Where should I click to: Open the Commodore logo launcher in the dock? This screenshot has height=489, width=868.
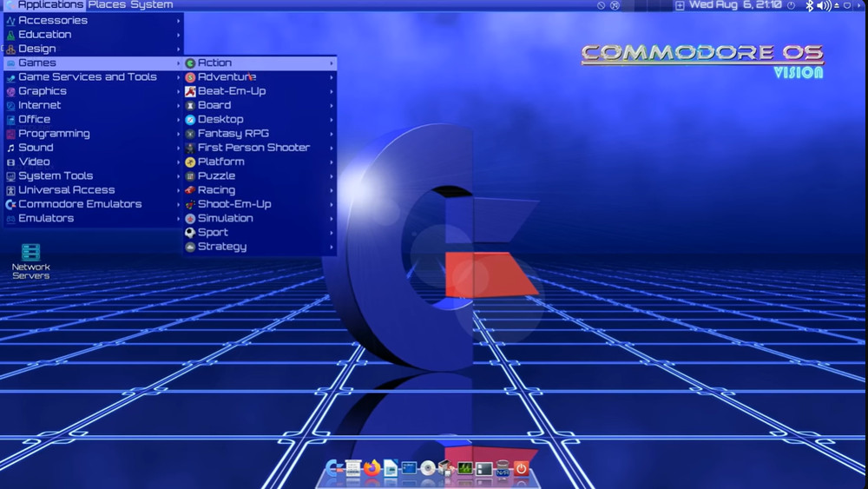click(333, 468)
